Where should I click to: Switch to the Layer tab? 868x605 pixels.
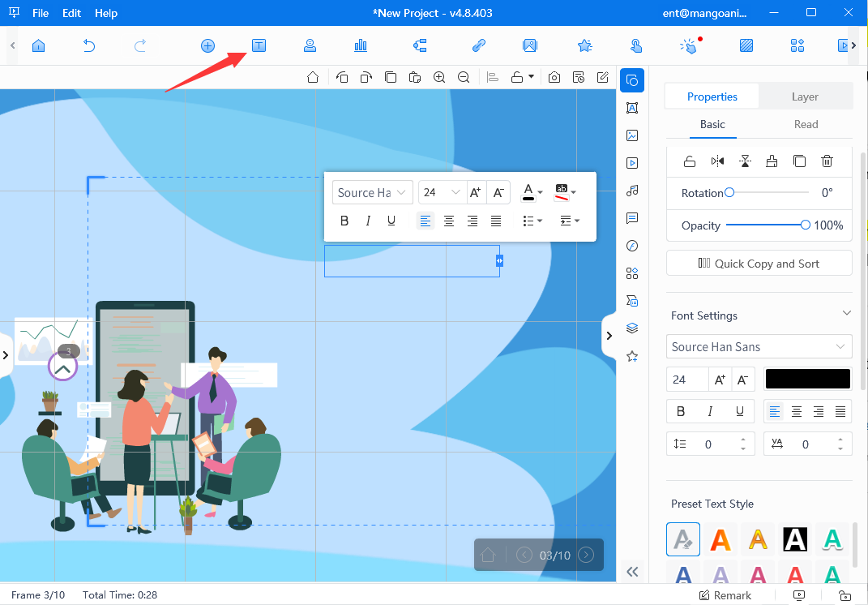[x=805, y=97]
